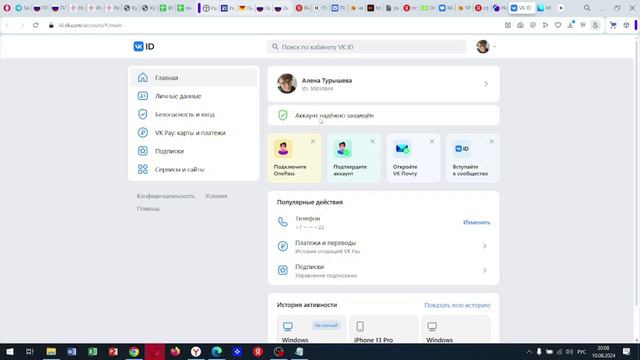Image resolution: width=640 pixels, height=360 pixels.
Task: Click the phone handset icon in Телефон row
Action: (282, 222)
